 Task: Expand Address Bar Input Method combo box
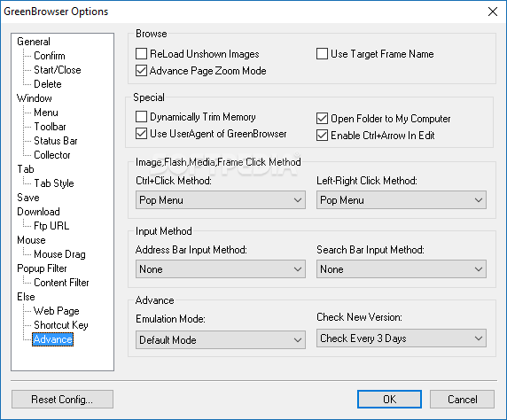(x=221, y=269)
